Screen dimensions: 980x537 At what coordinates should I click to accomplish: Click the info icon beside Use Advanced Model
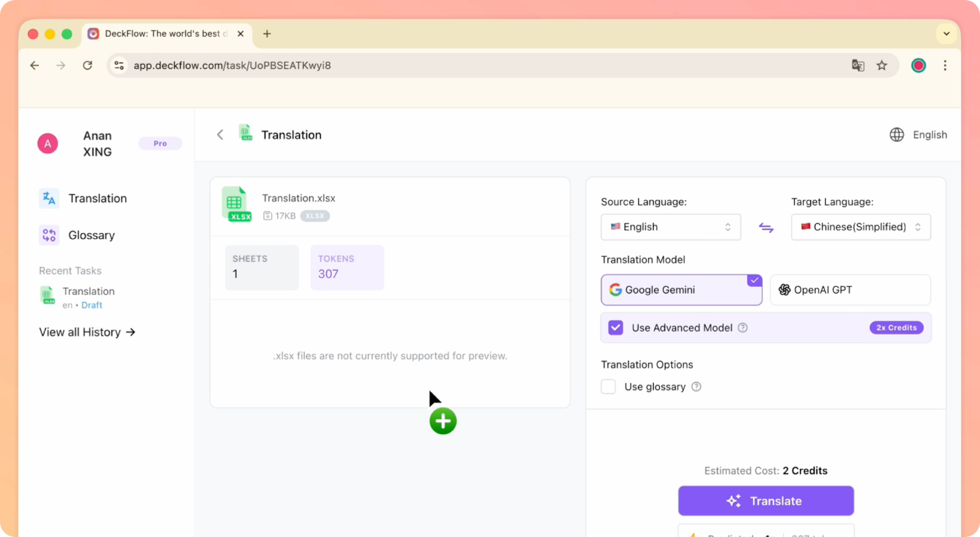coord(742,328)
